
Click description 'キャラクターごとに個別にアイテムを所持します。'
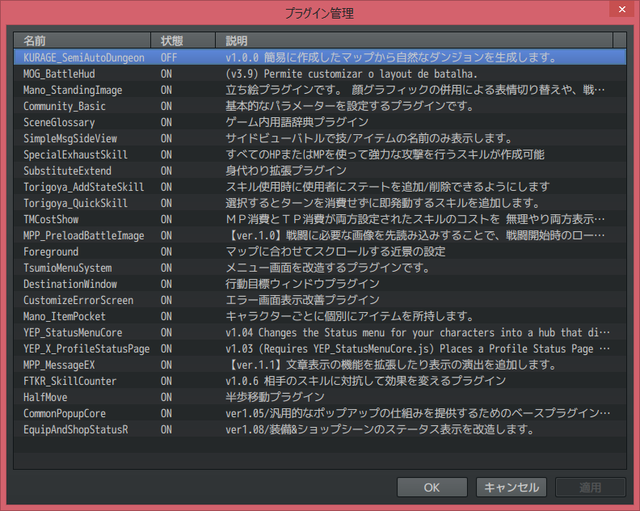coord(349,316)
